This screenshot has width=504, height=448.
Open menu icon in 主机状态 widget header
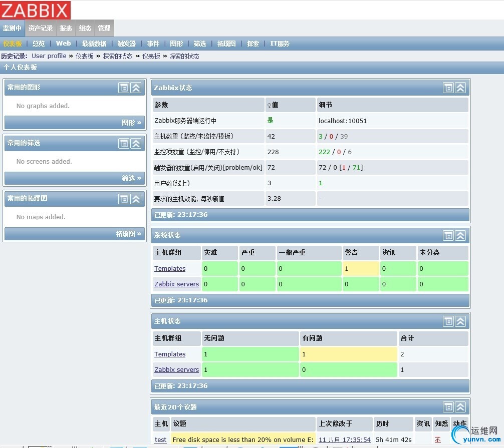448,321
